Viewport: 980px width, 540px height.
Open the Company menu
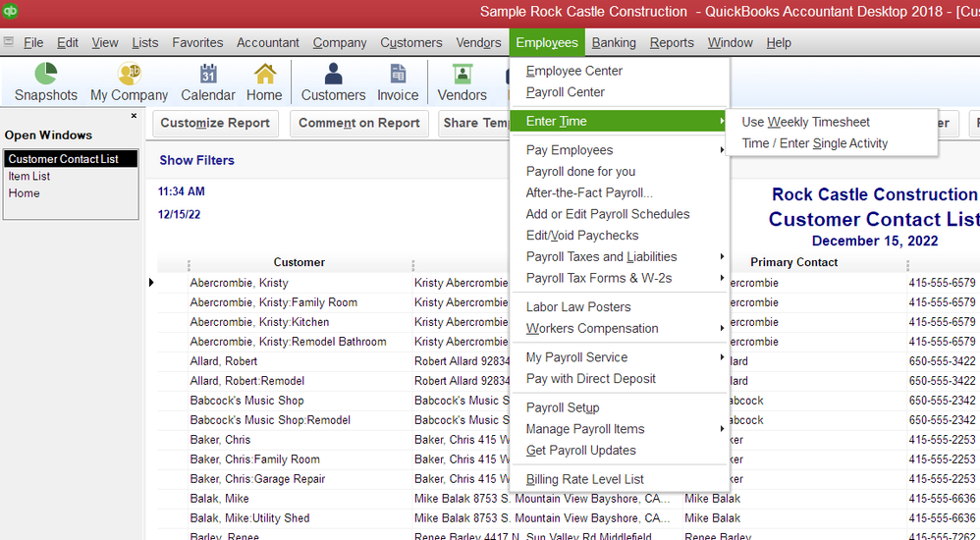340,42
